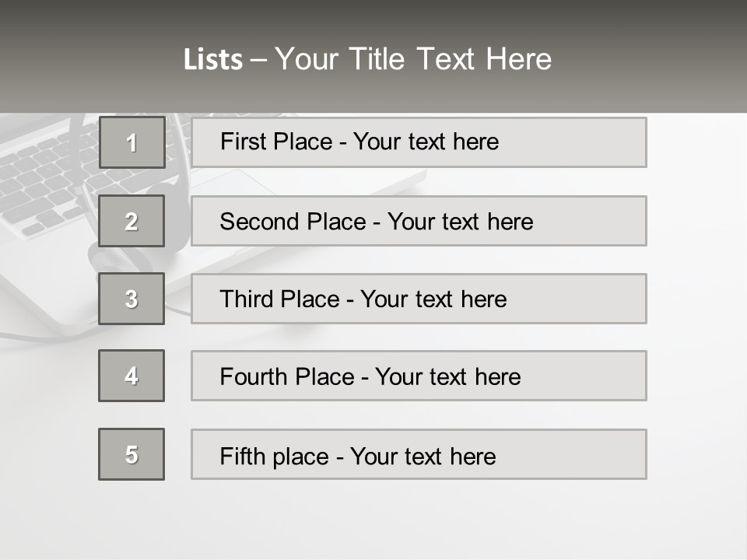Select the 'Fourth Place' text box
747x560 pixels.
419,376
